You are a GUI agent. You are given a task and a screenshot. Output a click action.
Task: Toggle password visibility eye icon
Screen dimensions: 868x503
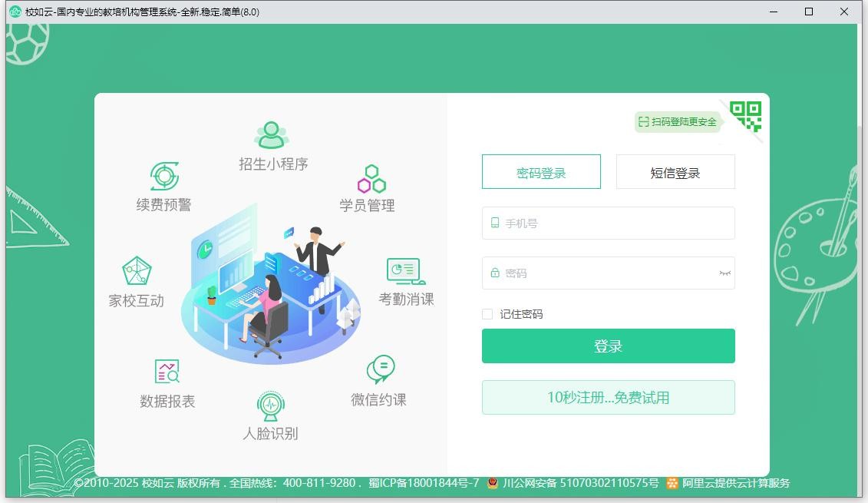[724, 273]
